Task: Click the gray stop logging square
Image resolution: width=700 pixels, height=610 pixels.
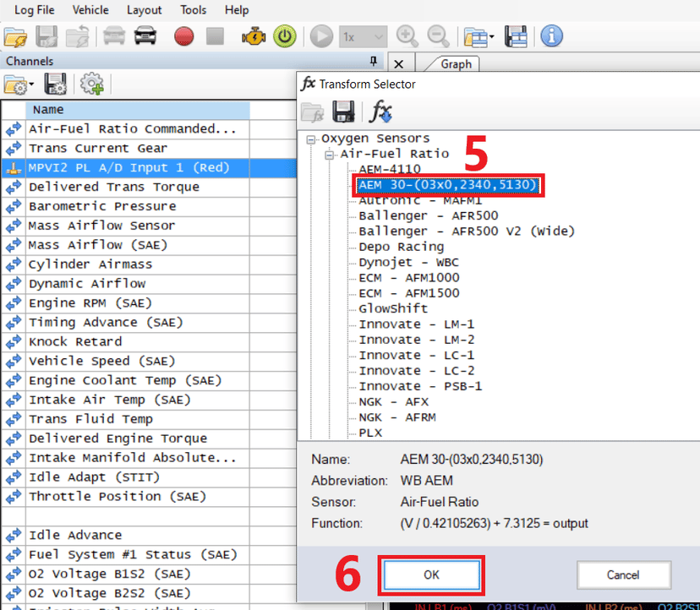Action: (x=216, y=36)
